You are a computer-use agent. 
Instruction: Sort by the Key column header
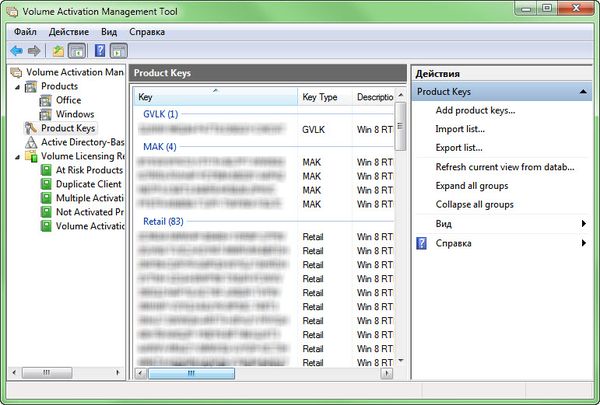(x=215, y=97)
